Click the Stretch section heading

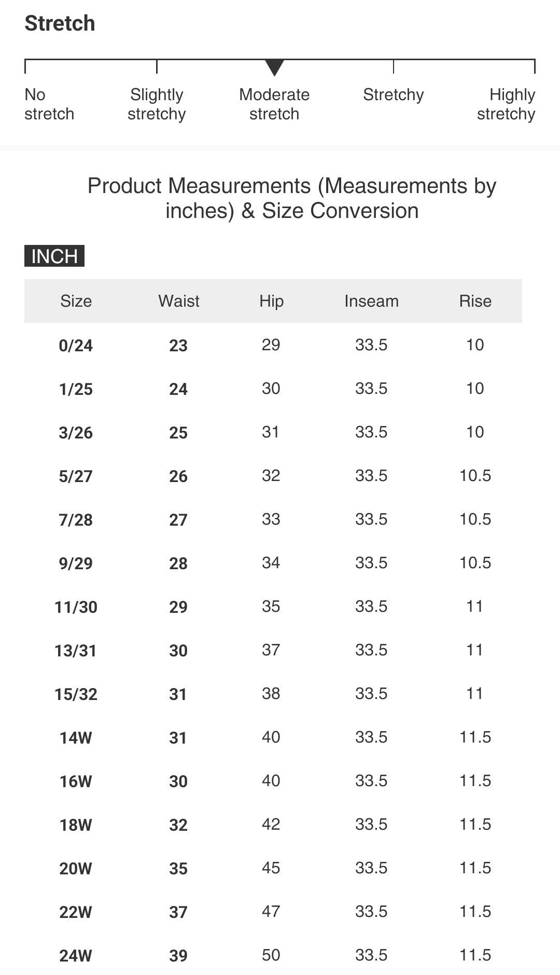point(60,23)
